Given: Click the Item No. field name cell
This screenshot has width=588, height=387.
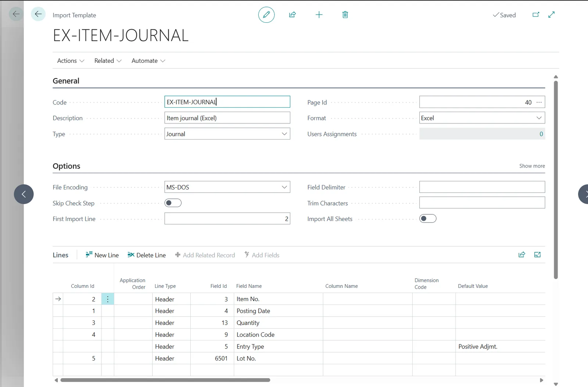Looking at the screenshot, I should coord(278,299).
